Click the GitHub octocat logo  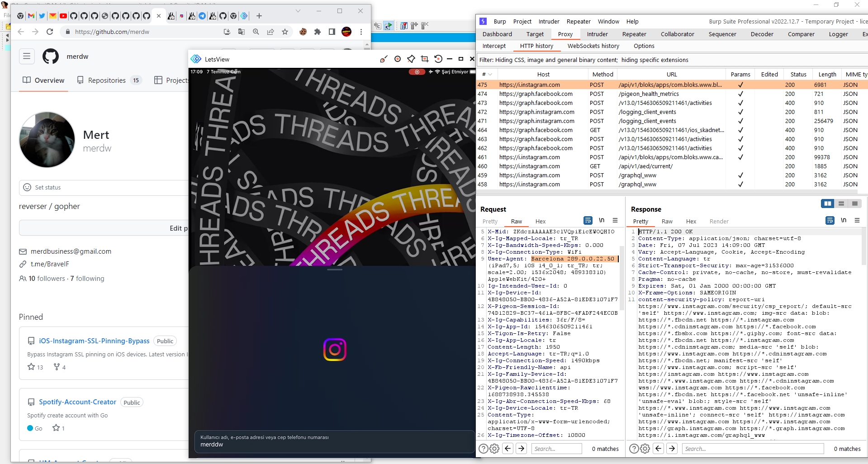(51, 57)
